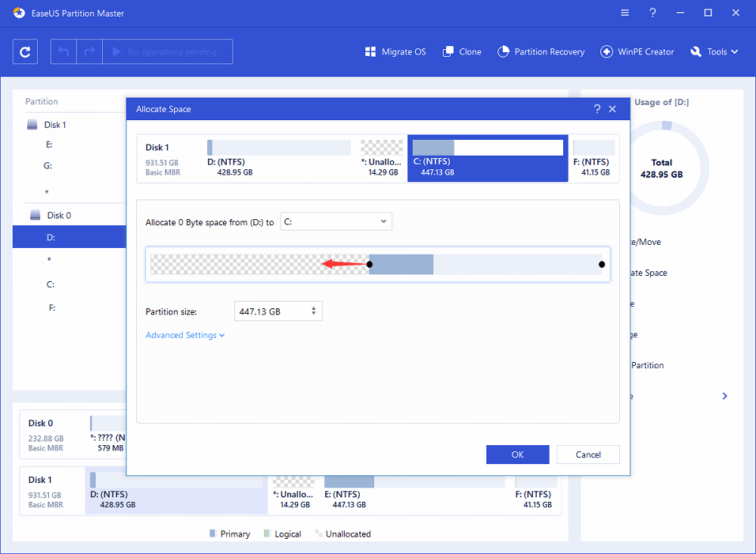Expand Advanced Settings

pos(185,336)
